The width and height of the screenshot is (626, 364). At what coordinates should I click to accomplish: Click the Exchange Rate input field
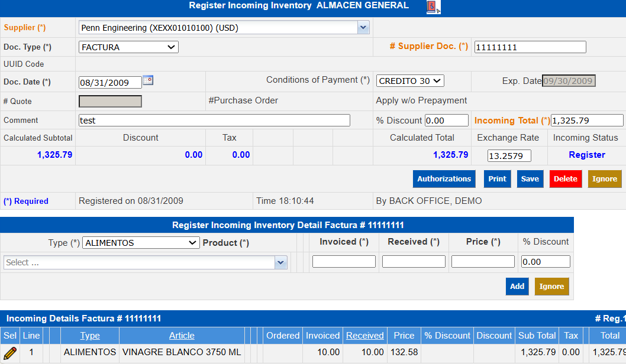(x=509, y=156)
